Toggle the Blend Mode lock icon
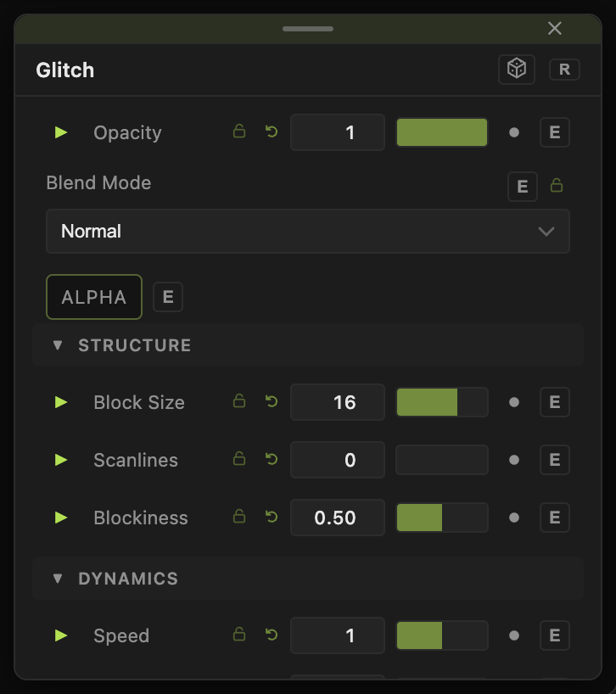 (557, 186)
